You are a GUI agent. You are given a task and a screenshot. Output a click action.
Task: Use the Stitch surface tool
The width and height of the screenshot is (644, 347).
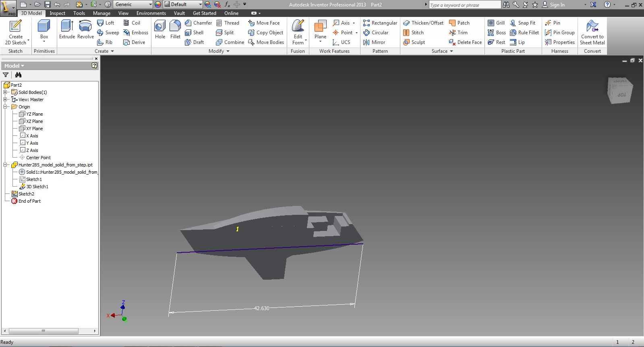point(413,33)
